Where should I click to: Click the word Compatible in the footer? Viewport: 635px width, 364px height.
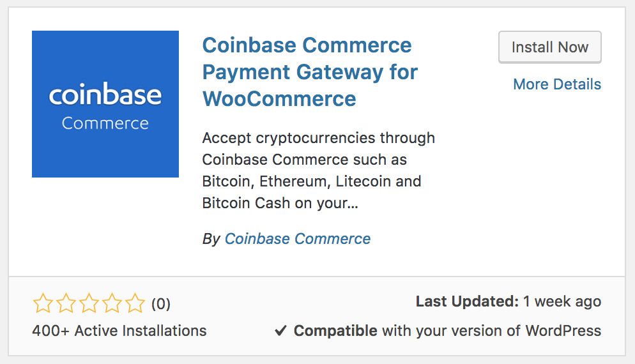(x=335, y=331)
